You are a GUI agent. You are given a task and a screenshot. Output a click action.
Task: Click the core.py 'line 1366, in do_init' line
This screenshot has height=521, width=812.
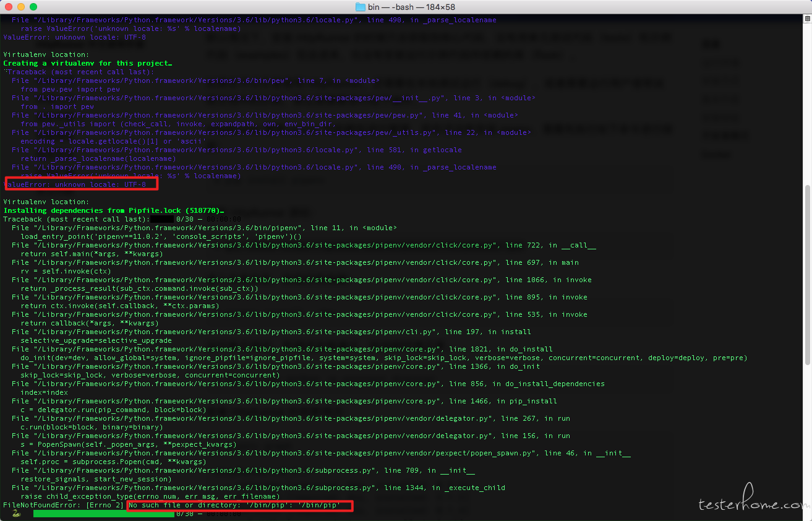(276, 366)
